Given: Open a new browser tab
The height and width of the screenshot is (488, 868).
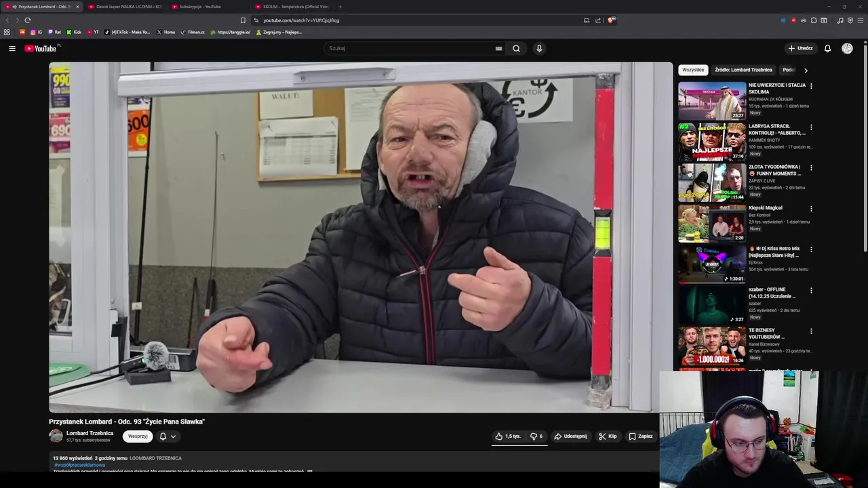Looking at the screenshot, I should 340,7.
